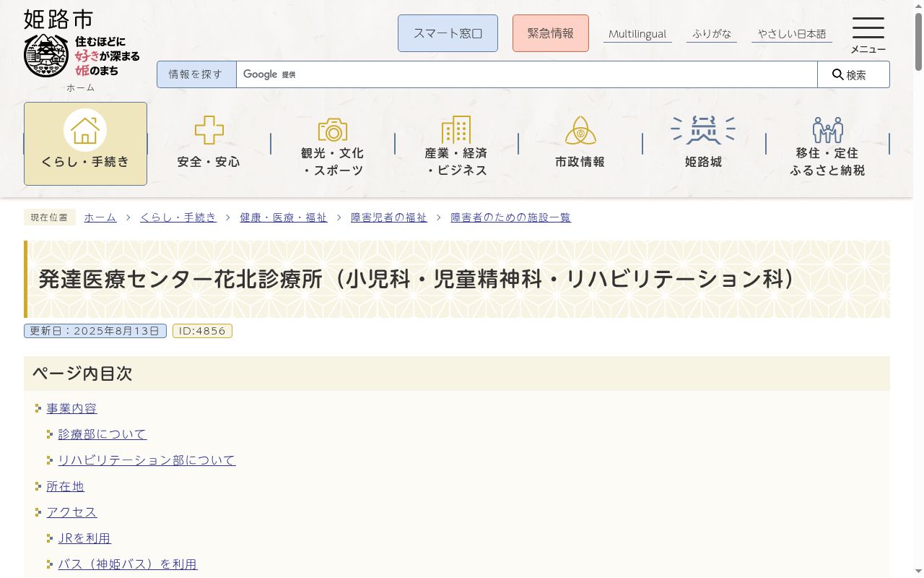Click the ページ内目次 heading
Image resolution: width=924 pixels, height=578 pixels.
click(82, 374)
